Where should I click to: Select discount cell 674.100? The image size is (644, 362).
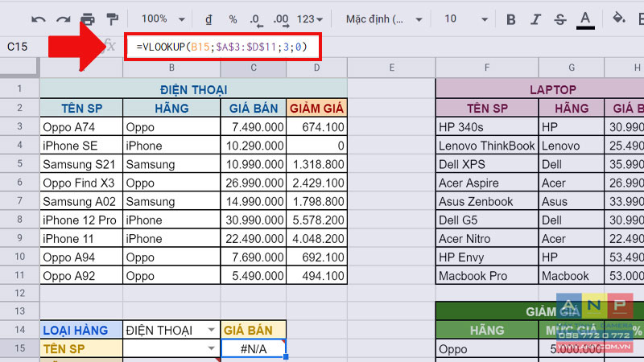[316, 127]
